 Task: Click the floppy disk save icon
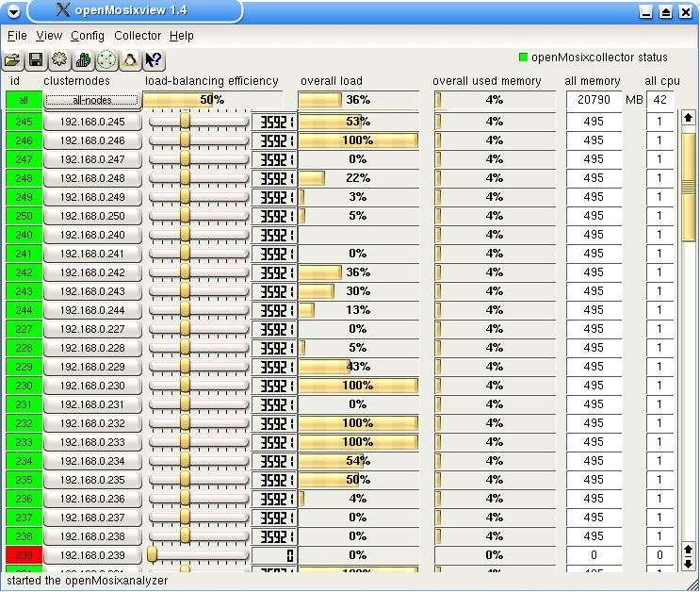[36, 60]
